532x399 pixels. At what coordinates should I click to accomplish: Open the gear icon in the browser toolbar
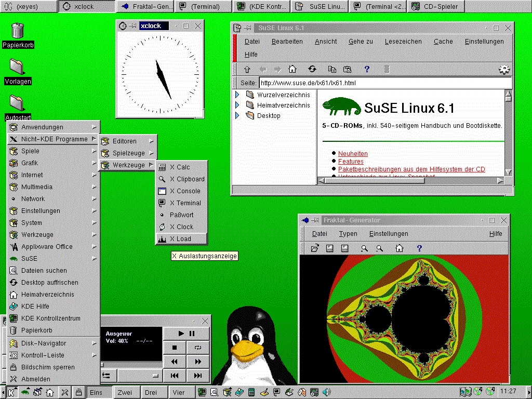[503, 69]
